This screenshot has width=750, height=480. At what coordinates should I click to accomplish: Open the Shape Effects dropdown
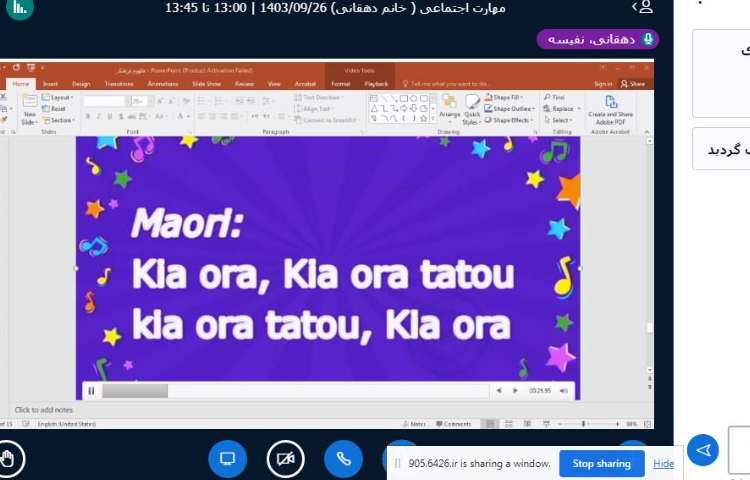(x=508, y=120)
